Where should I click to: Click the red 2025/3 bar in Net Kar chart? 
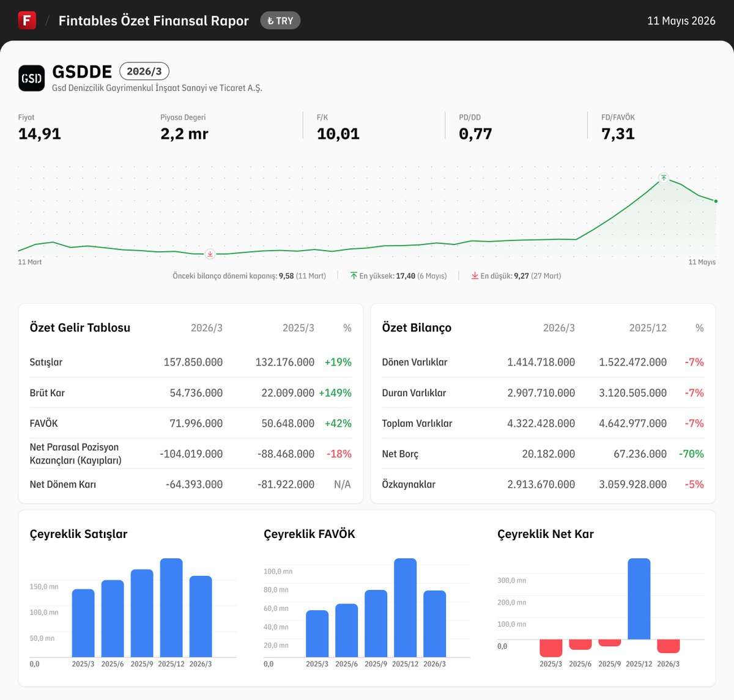coord(551,648)
